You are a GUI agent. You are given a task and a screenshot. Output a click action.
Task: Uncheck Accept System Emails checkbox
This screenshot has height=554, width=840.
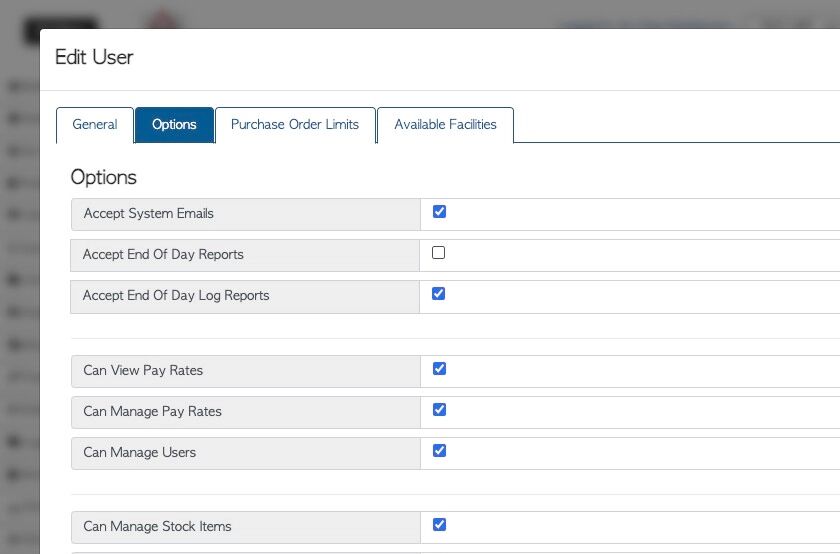tap(439, 212)
